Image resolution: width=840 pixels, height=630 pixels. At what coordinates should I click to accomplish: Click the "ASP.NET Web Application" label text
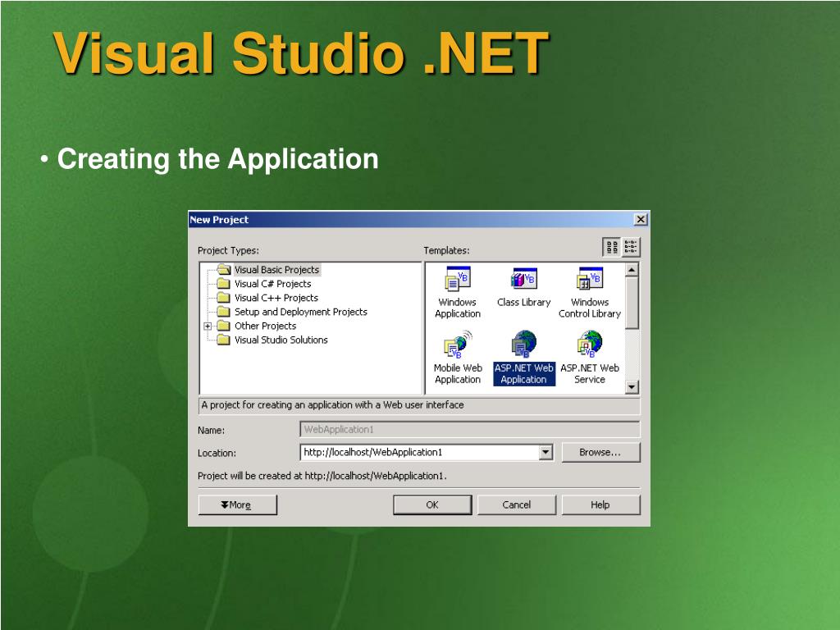(524, 373)
